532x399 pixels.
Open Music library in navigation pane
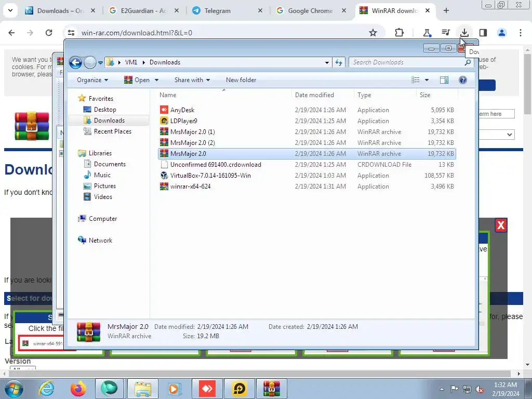[97, 175]
